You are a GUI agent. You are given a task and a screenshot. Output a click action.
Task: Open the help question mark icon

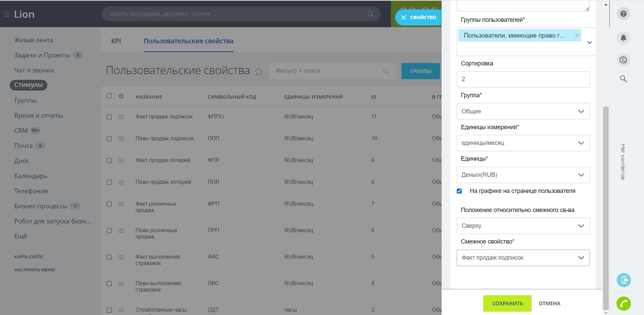[x=623, y=14]
